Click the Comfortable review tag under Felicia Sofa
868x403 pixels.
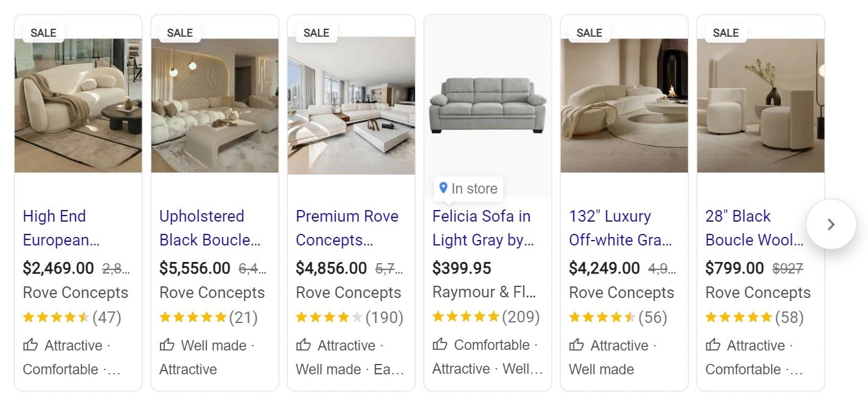pos(488,344)
